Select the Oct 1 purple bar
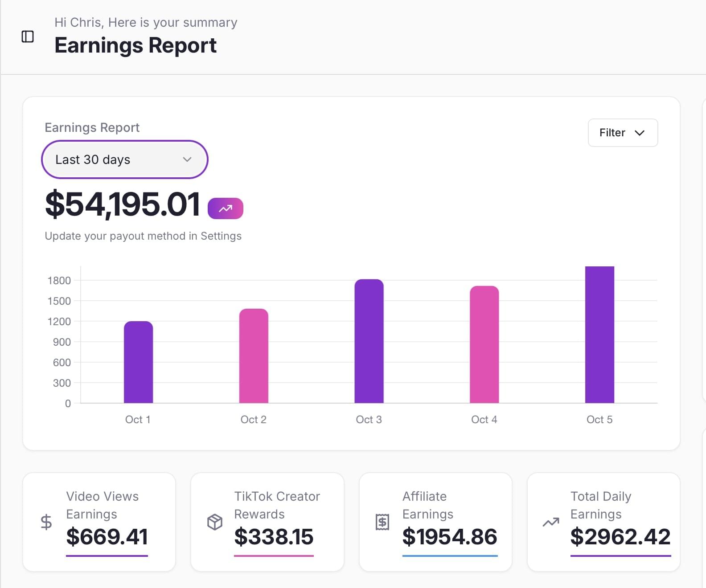 pos(138,362)
